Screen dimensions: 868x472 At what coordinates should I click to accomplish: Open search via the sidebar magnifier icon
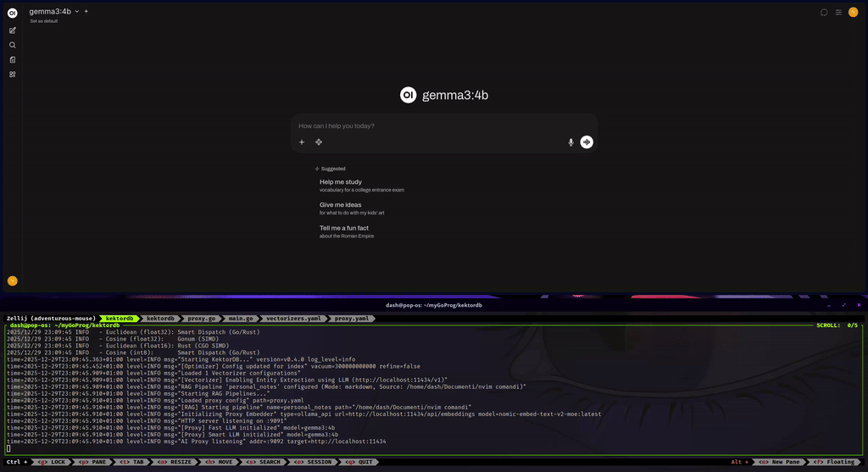point(12,46)
